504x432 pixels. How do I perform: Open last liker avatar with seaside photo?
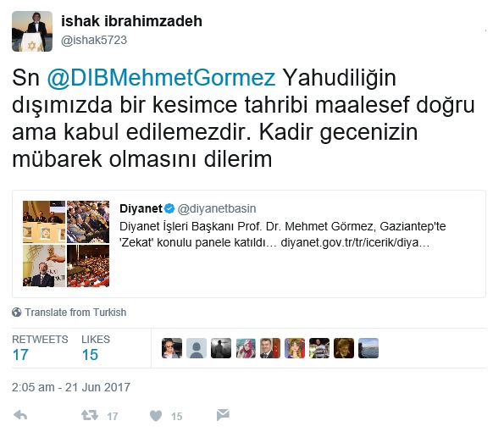tap(368, 348)
